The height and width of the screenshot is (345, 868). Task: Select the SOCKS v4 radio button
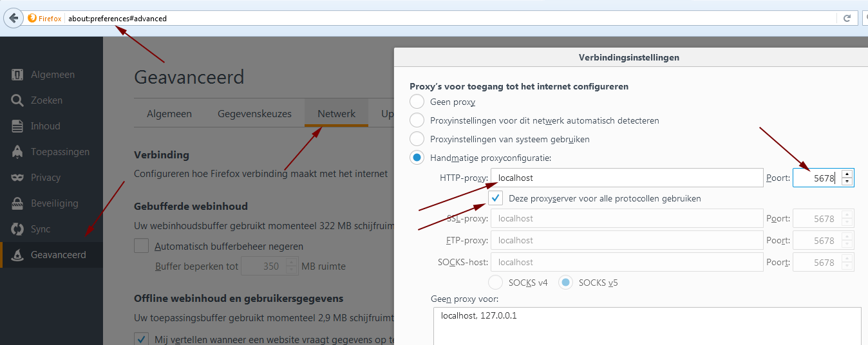[496, 283]
